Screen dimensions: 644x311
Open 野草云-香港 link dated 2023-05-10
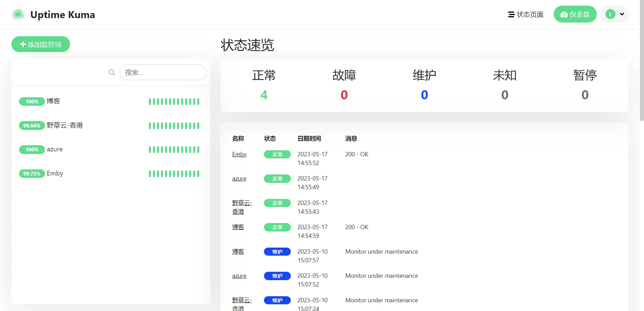[x=242, y=304]
